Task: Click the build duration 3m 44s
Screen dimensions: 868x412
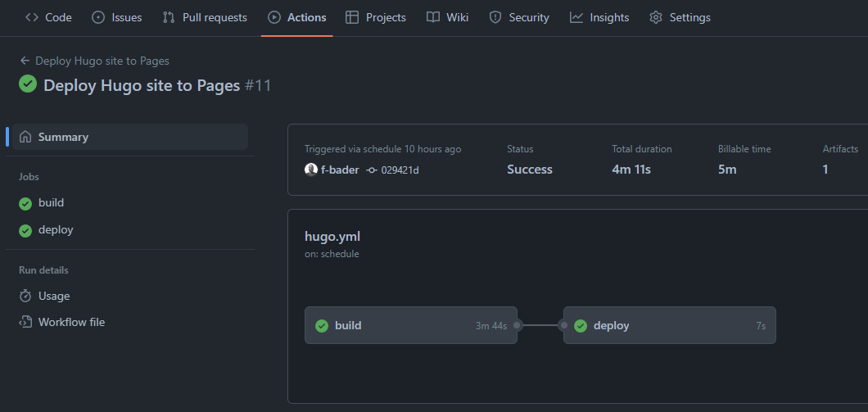Action: pos(491,326)
